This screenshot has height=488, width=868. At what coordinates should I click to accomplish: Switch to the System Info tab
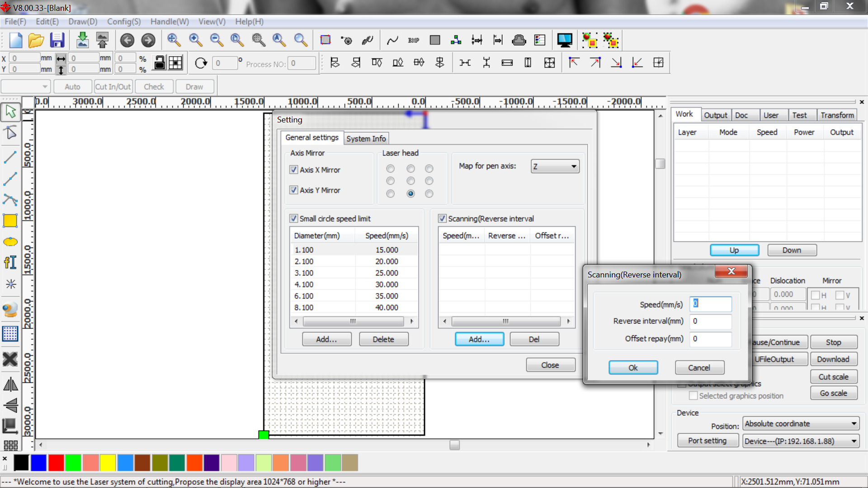(366, 139)
